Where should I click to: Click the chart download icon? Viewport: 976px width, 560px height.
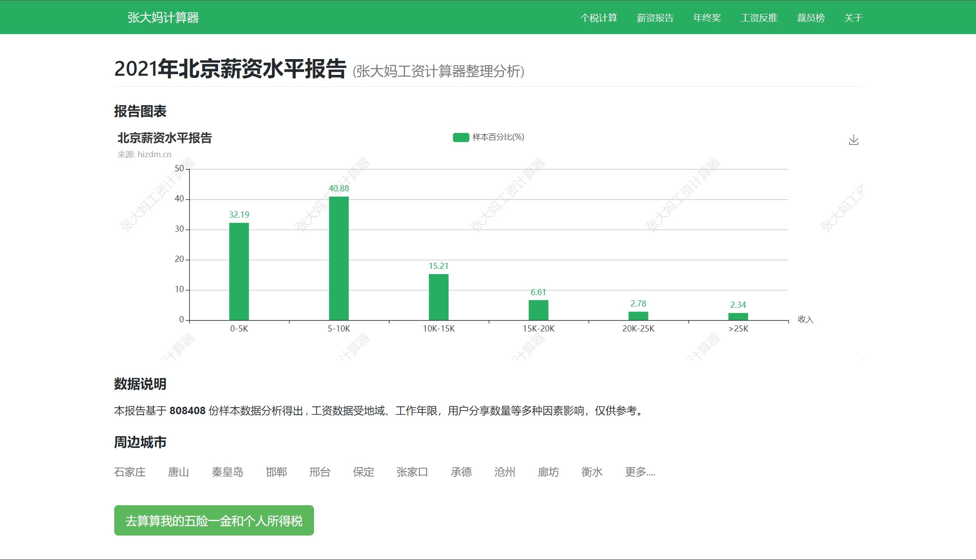[854, 139]
